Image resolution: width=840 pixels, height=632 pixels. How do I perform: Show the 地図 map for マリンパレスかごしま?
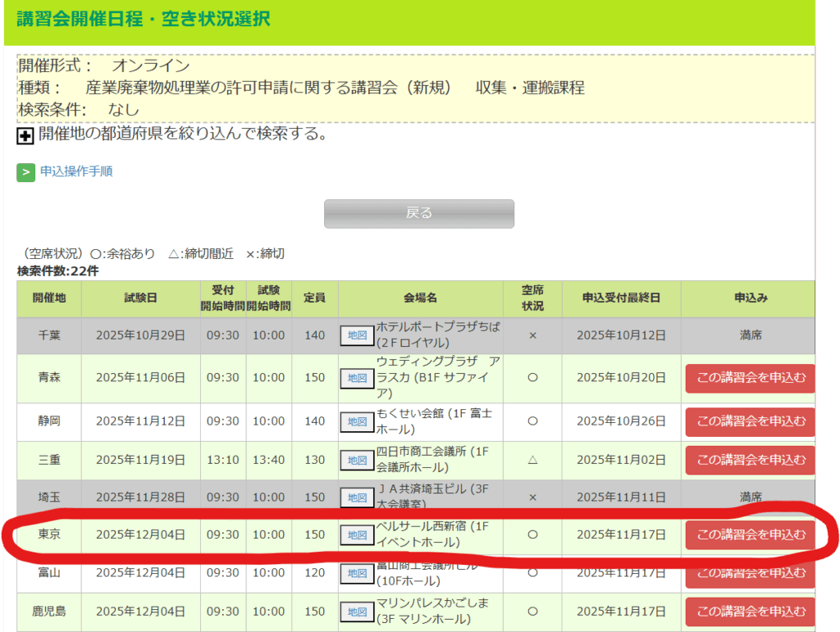coord(357,612)
